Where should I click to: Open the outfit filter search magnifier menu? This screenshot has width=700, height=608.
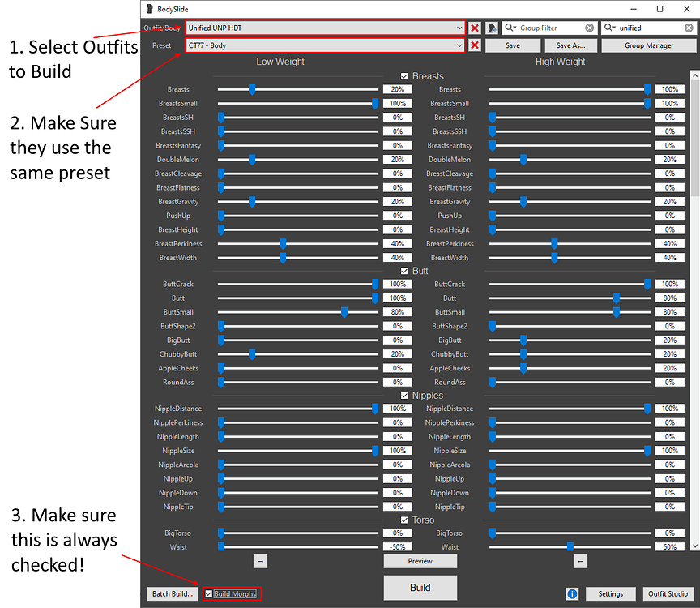coord(609,28)
